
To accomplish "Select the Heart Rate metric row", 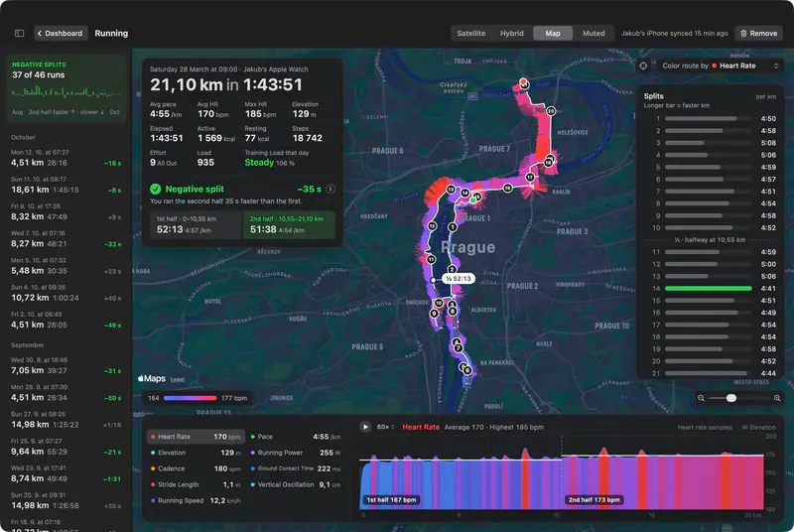I will click(197, 437).
